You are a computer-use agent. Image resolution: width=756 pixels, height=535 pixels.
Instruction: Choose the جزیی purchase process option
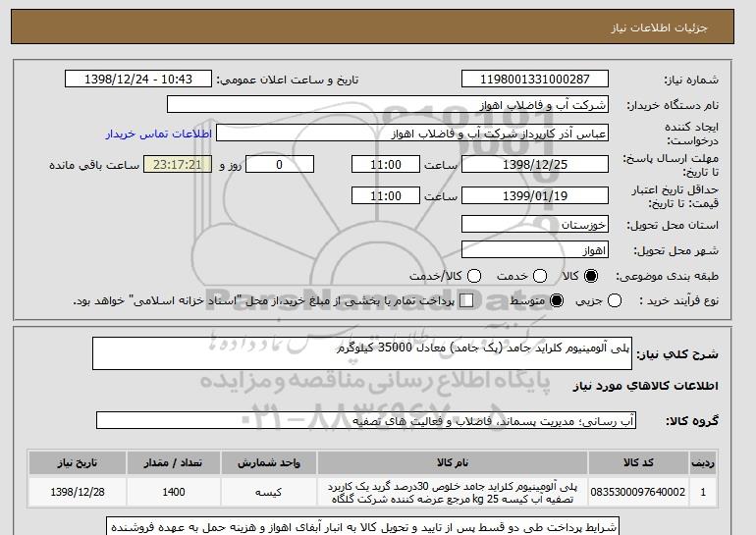pyautogui.click(x=615, y=300)
